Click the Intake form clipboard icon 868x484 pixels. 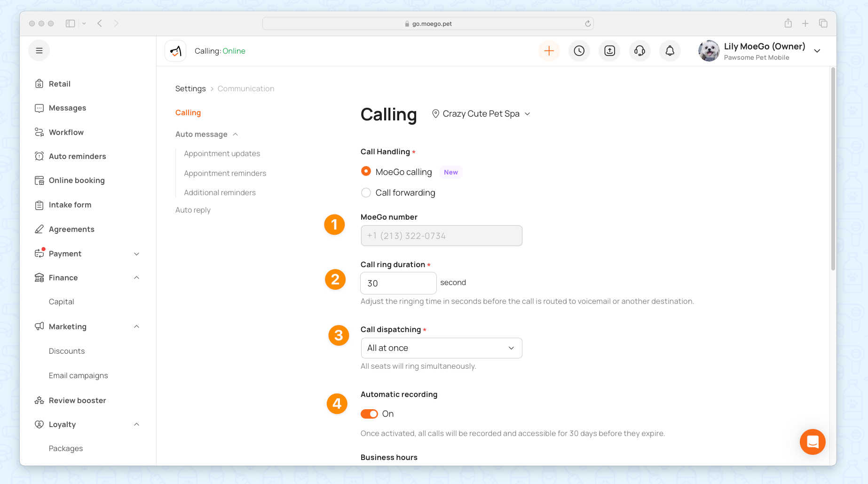click(x=39, y=205)
